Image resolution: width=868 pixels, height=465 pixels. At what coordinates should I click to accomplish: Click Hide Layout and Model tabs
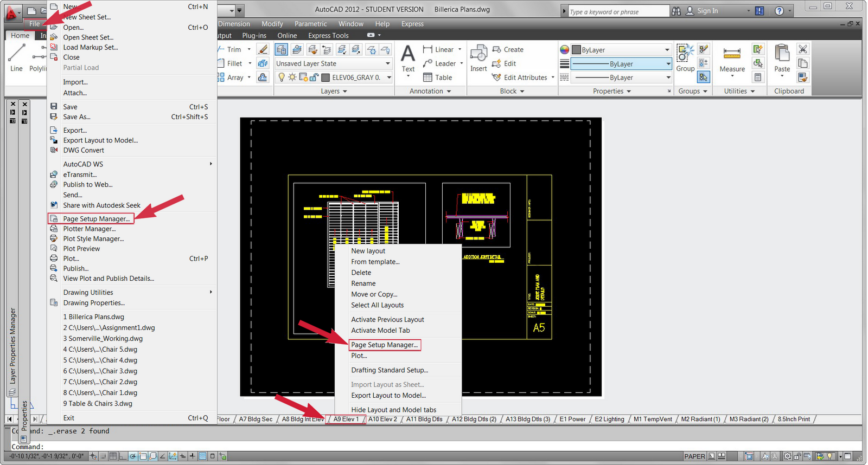coord(393,410)
